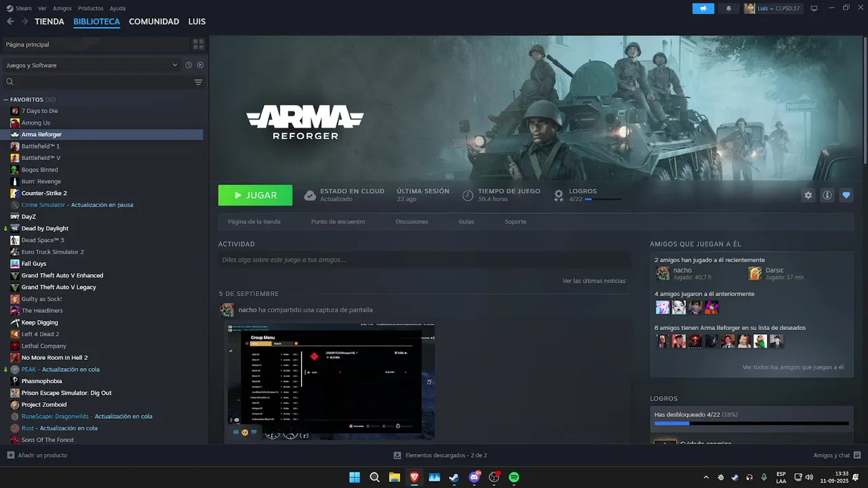
Task: Open nacho's shared Group Menu screenshot
Action: [x=330, y=381]
